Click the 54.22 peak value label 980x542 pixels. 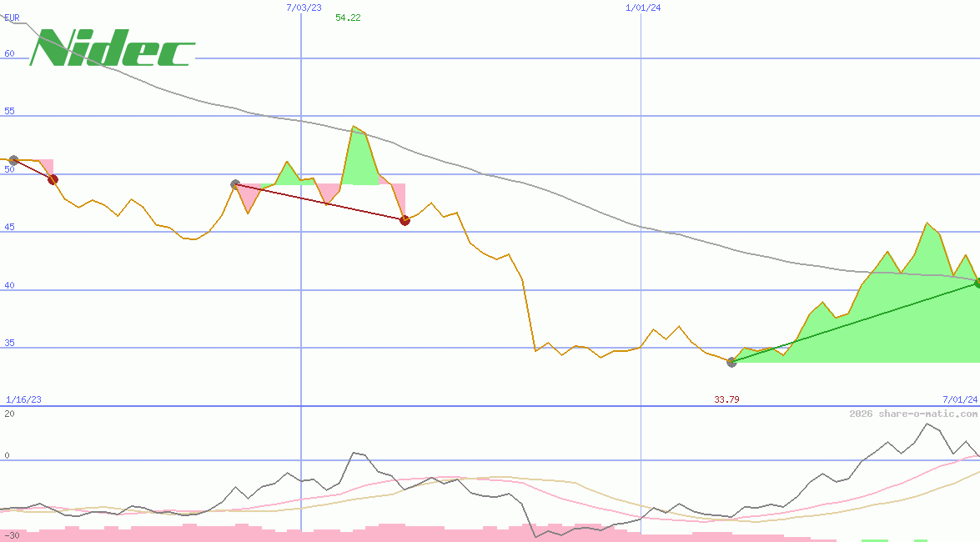pyautogui.click(x=347, y=16)
